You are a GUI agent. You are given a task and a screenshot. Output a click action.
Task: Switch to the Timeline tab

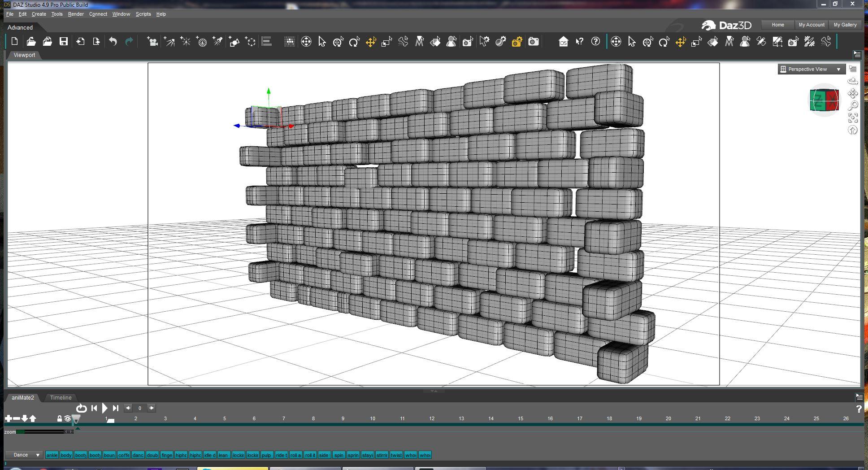(x=61, y=398)
